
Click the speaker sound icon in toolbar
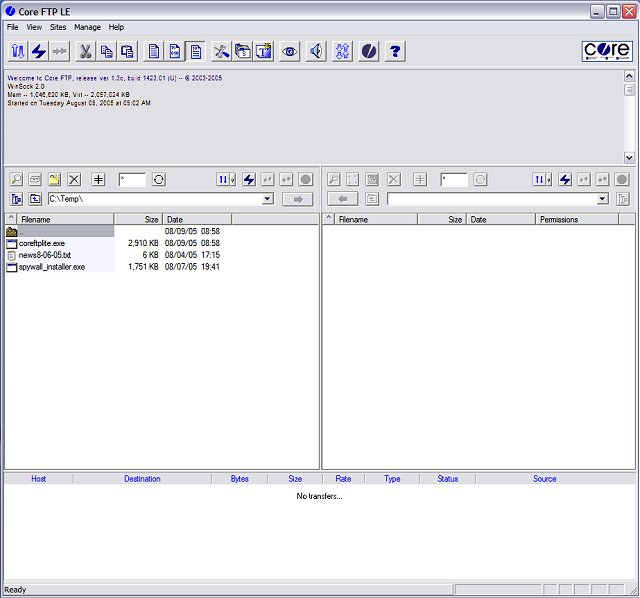click(316, 51)
